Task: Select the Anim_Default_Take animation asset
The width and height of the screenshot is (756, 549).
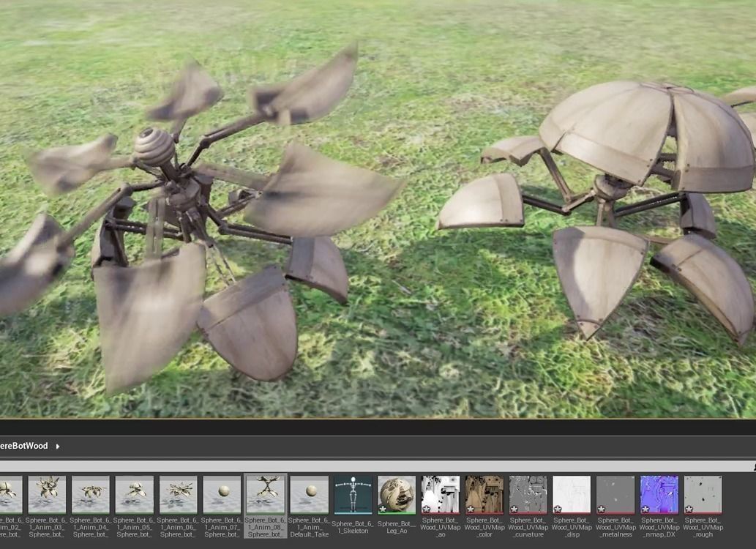Action: (309, 506)
